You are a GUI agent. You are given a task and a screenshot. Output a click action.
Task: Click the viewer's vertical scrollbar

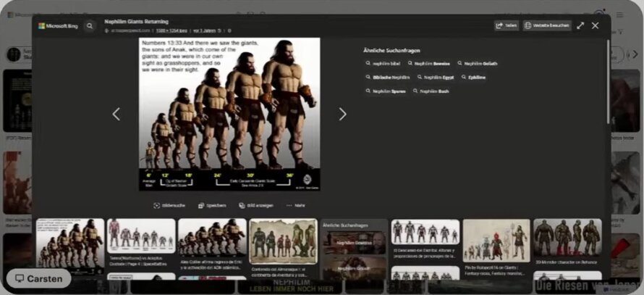tap(609, 80)
